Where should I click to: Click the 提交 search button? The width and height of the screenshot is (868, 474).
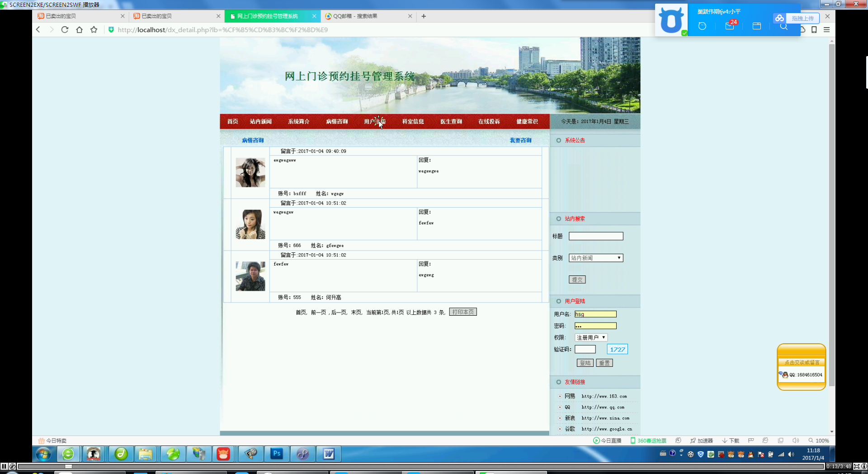tap(577, 280)
